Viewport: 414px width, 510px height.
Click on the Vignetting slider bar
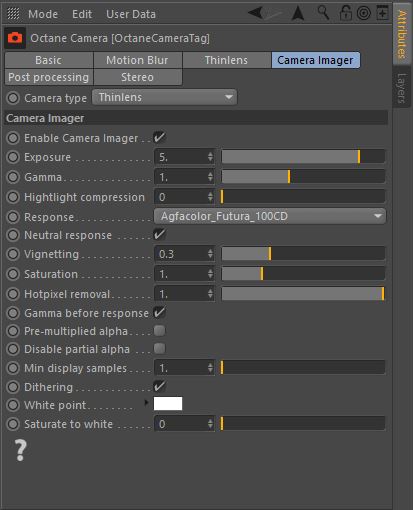pyautogui.click(x=303, y=254)
